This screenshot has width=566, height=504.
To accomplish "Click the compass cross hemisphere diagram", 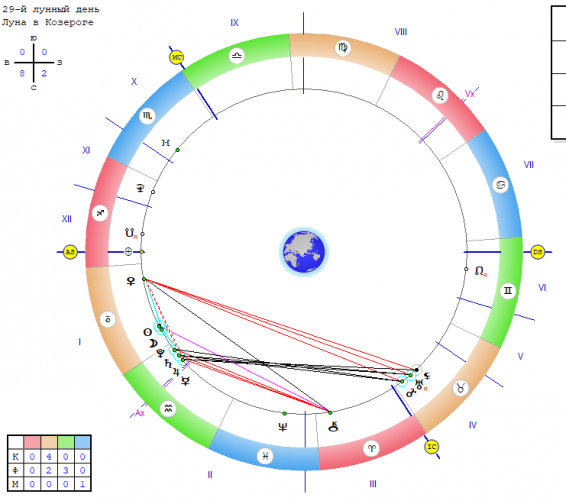I will pyautogui.click(x=33, y=63).
